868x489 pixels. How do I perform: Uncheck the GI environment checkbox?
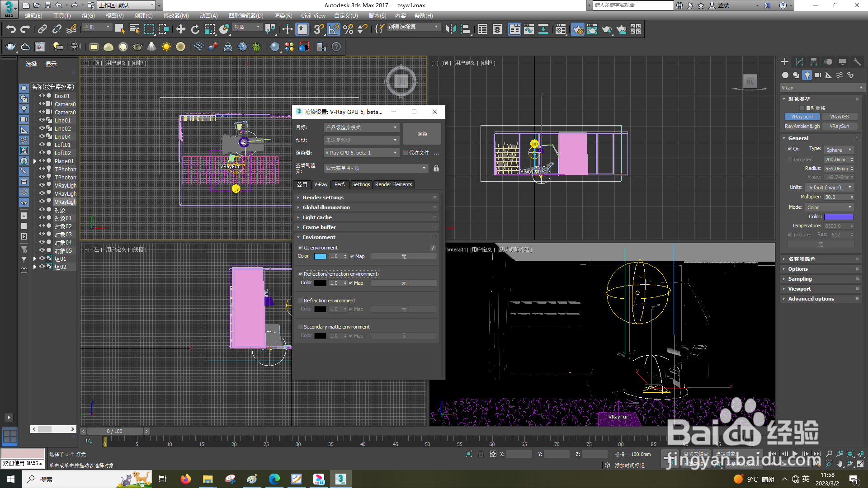(301, 248)
